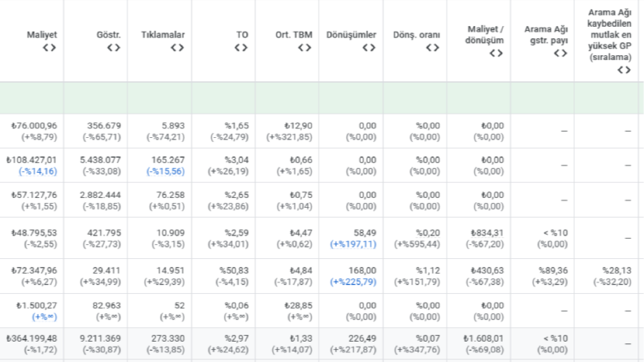The image size is (644, 362).
Task: Select the 58,49 conversions value
Action: (365, 233)
